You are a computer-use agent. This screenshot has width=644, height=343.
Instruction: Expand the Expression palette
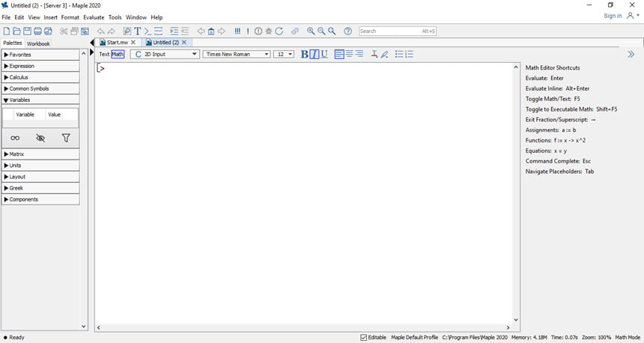[x=40, y=66]
